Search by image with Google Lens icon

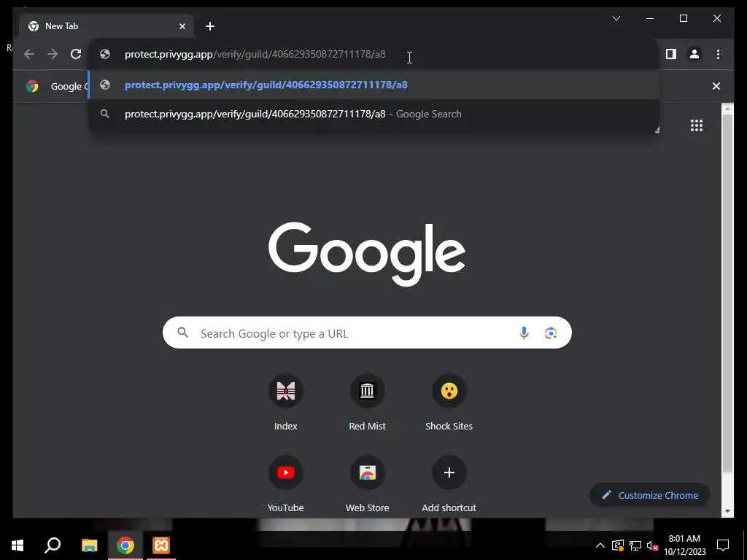(551, 332)
